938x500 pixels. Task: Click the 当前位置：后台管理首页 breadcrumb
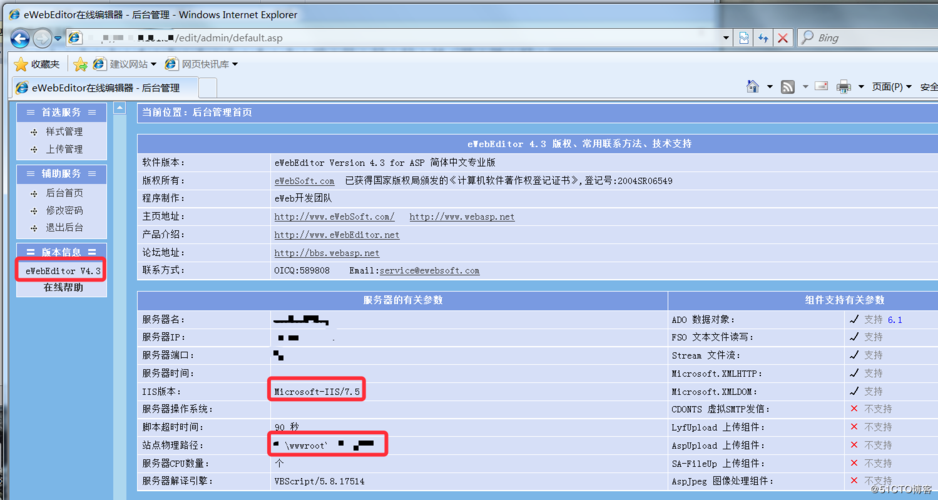click(x=197, y=112)
